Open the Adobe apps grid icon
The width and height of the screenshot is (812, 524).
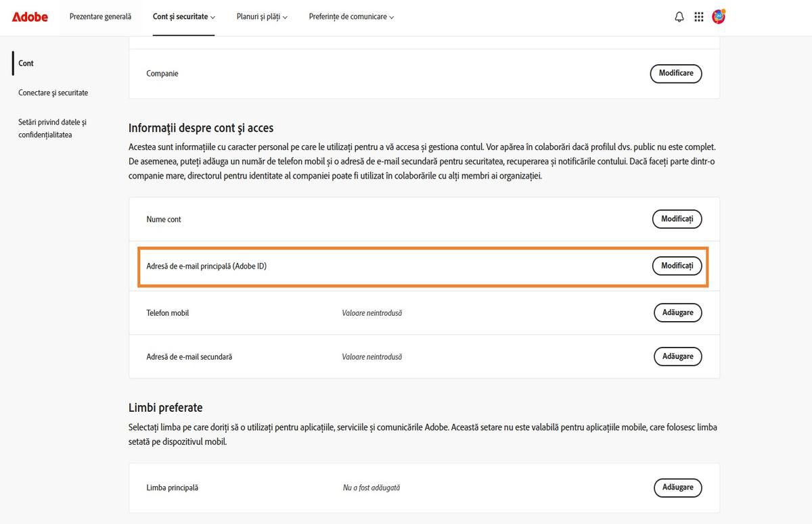point(699,16)
